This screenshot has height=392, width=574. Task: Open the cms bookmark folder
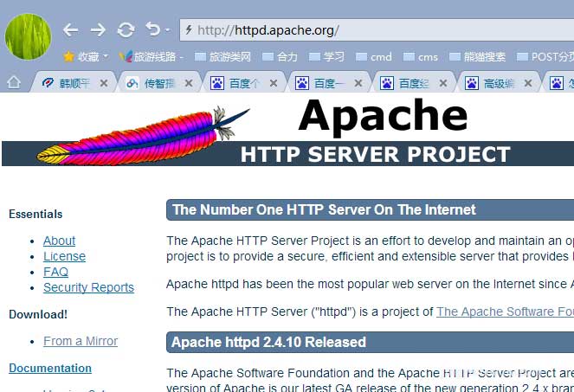[x=421, y=57]
